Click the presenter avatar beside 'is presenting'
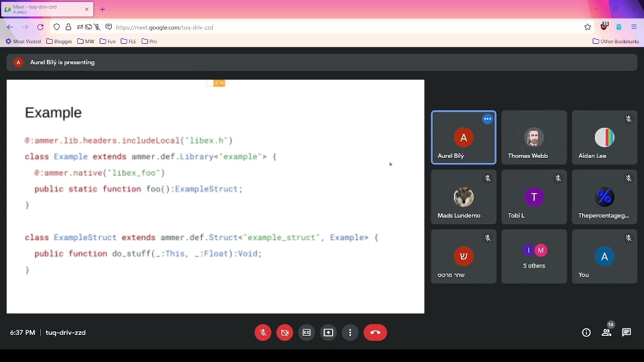Image resolution: width=644 pixels, height=362 pixels. 18,63
